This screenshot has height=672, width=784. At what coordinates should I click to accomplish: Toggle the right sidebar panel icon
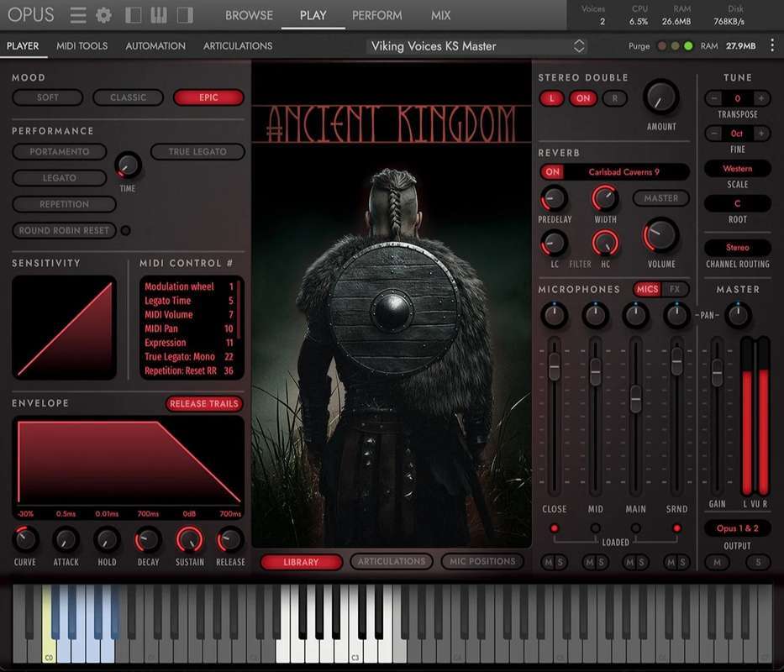click(185, 15)
